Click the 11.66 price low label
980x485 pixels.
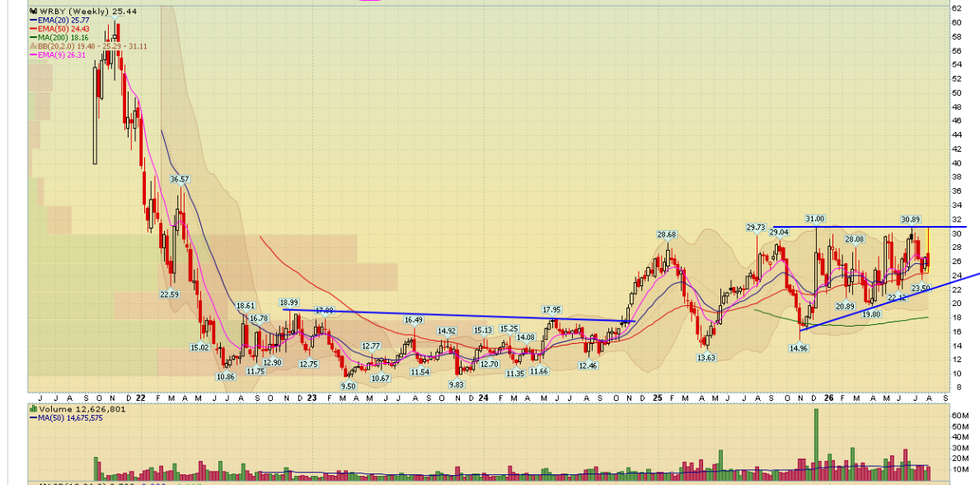point(538,371)
